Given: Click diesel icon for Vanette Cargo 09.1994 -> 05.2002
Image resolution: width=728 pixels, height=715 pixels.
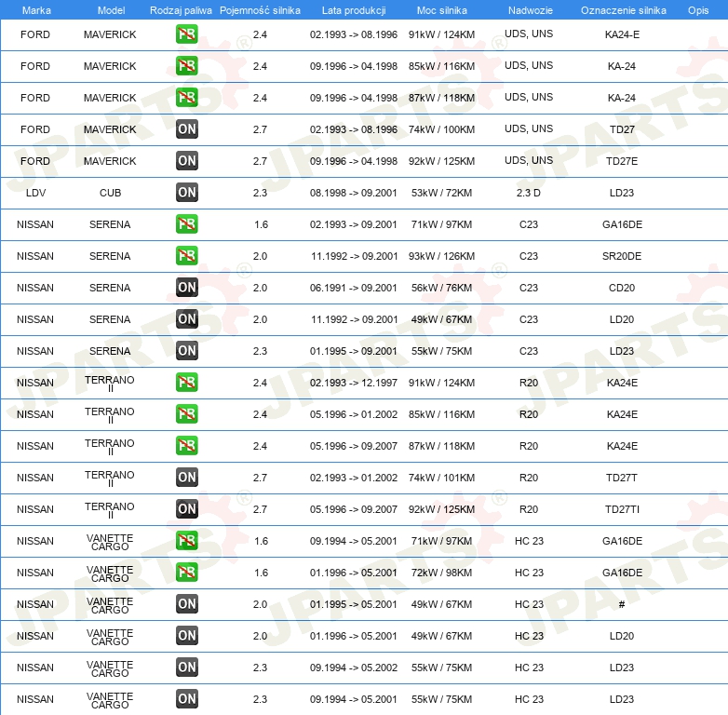Looking at the screenshot, I should tap(186, 668).
